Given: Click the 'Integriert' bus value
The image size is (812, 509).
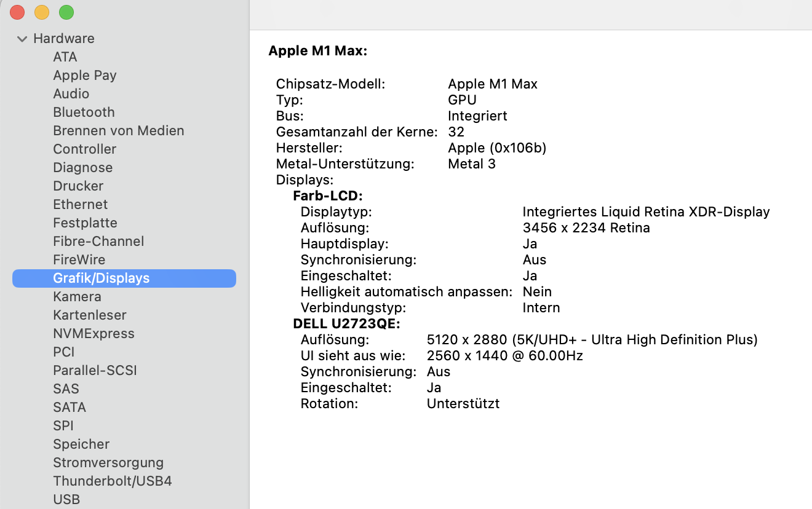Looking at the screenshot, I should pyautogui.click(x=478, y=116).
